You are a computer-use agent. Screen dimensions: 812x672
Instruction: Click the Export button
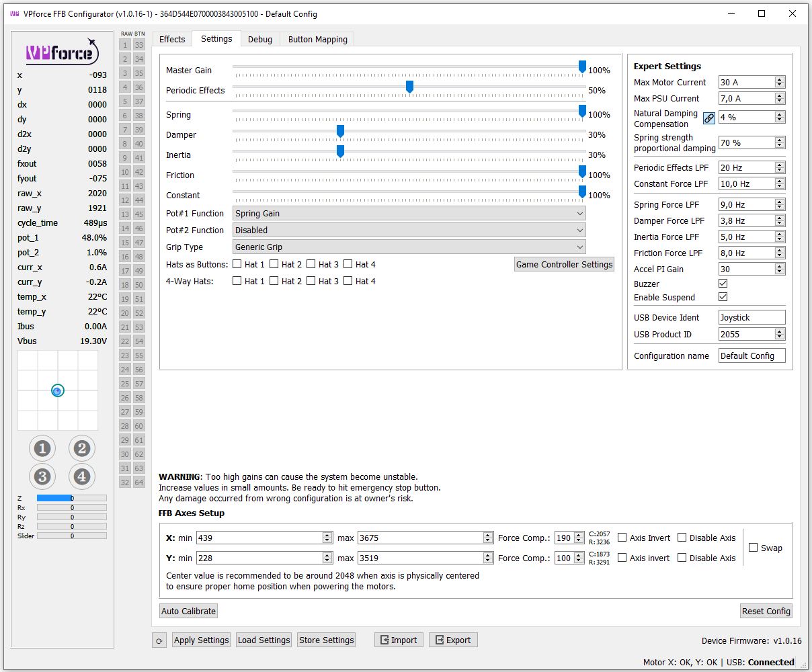453,640
